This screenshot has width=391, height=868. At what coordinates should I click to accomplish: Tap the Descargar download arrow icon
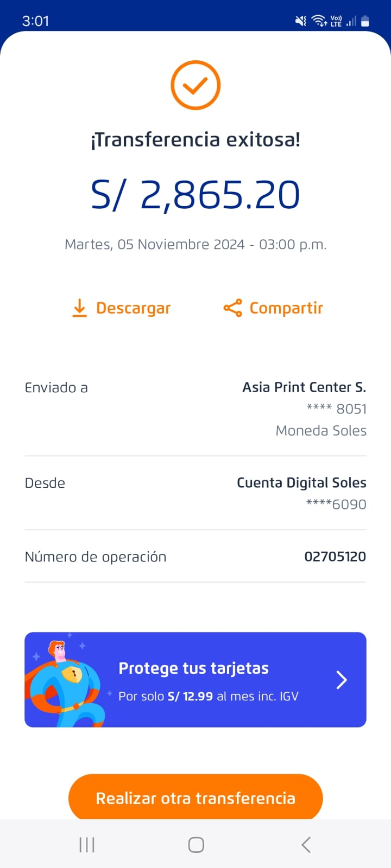pyautogui.click(x=79, y=308)
